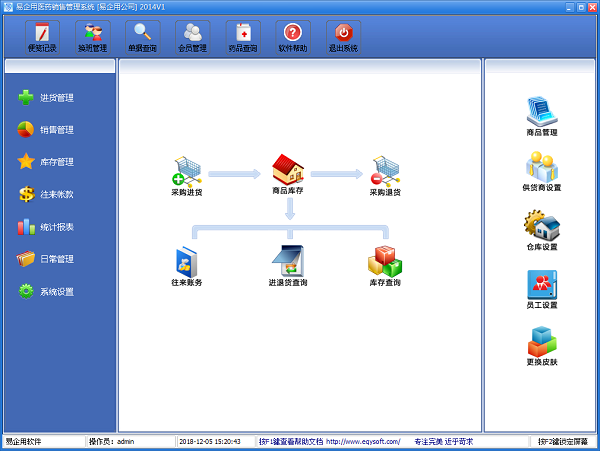The height and width of the screenshot is (451, 600).
Task: Click 专注完美 近乎苛求 slogan text
Action: pos(444,441)
